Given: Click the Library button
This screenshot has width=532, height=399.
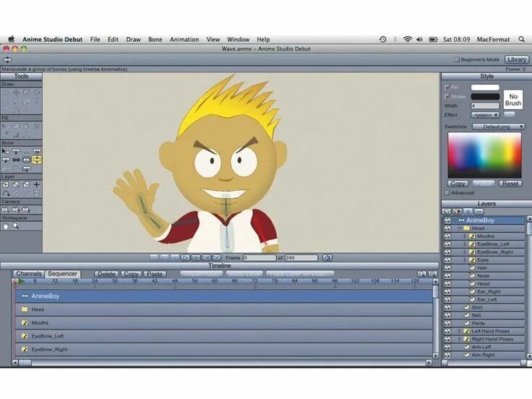Looking at the screenshot, I should pyautogui.click(x=516, y=59).
